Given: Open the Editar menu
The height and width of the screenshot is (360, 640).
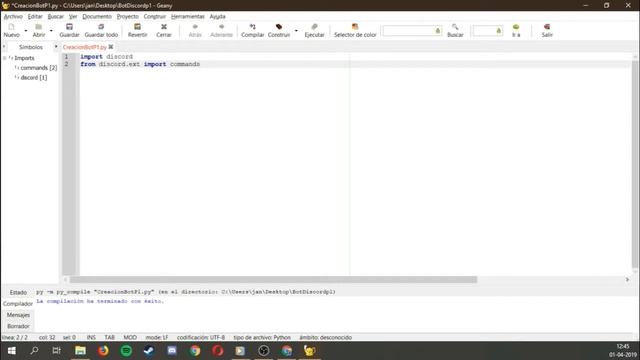Looking at the screenshot, I should point(35,16).
